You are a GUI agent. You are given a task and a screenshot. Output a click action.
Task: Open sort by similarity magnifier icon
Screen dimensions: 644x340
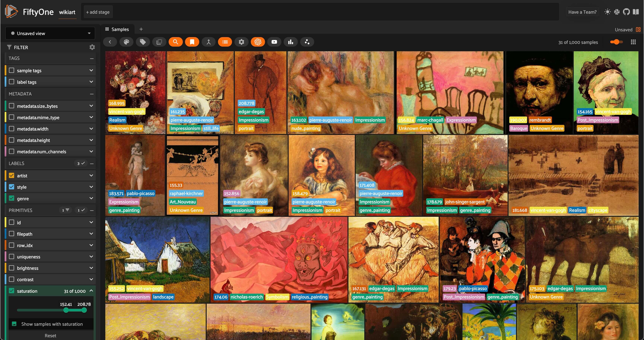click(176, 42)
